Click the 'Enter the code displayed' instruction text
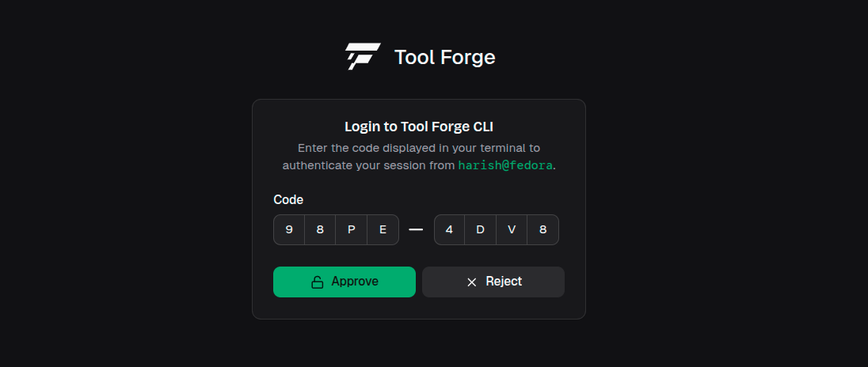The height and width of the screenshot is (367, 868). tap(419, 148)
